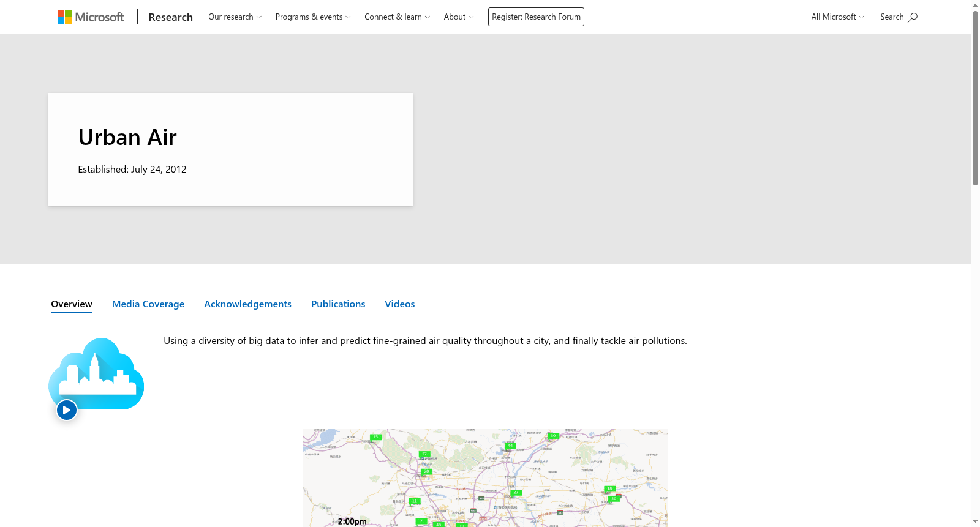Expand the Programs & events menu
The width and height of the screenshot is (980, 527).
[313, 17]
